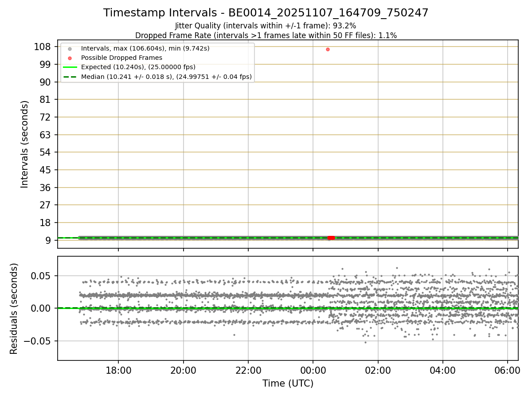Click the x-axis tick label '18:00'
Screen dimensions: 532x399
[x=118, y=371]
